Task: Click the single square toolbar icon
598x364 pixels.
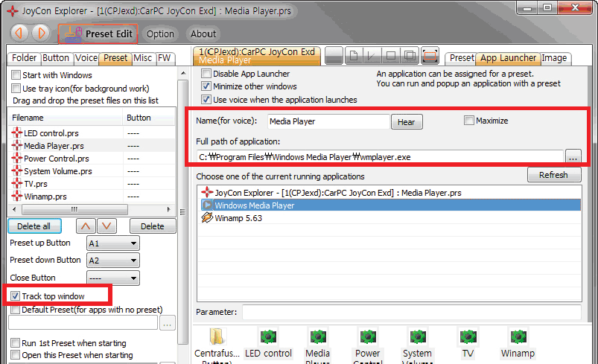Action: click(390, 56)
